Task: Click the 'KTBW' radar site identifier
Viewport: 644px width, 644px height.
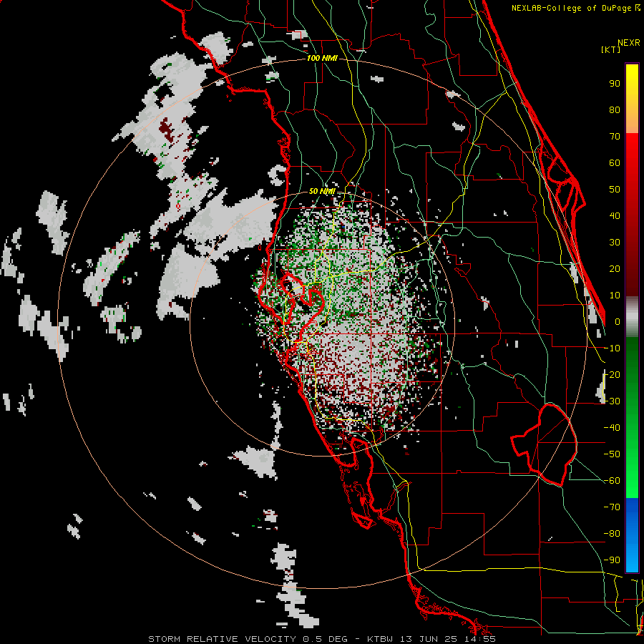Action: tap(381, 639)
